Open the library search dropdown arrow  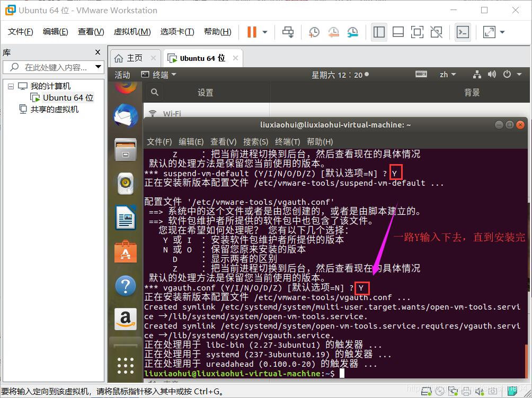99,67
